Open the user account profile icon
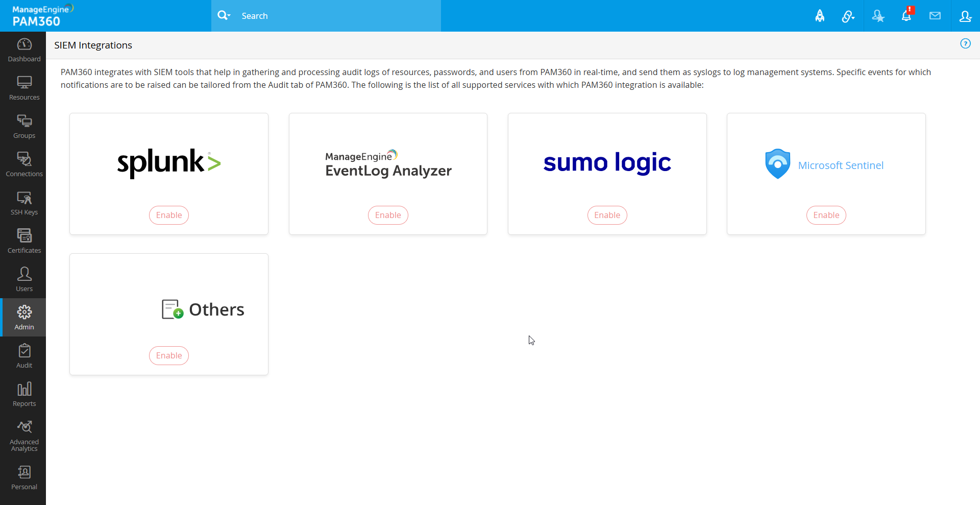 pos(965,16)
